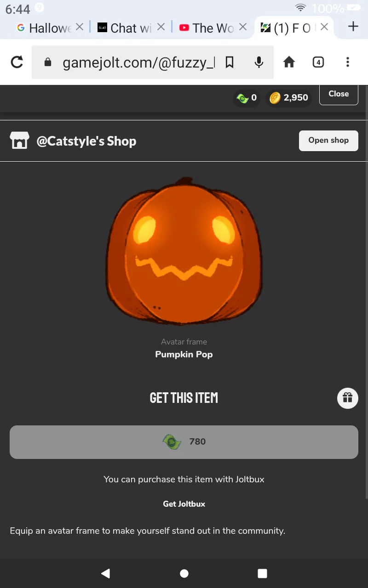
Task: Click the gift icon to gift this item
Action: [x=348, y=398]
